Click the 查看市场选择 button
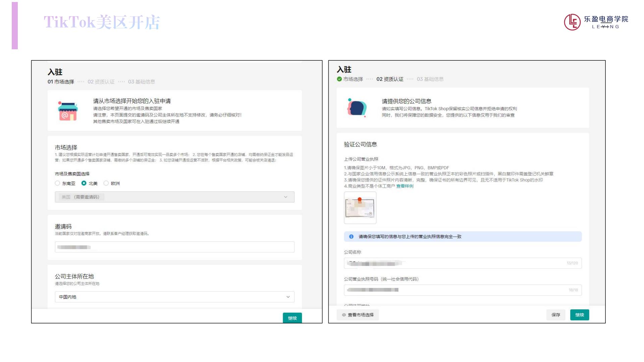The height and width of the screenshot is (362, 644). pyautogui.click(x=358, y=315)
